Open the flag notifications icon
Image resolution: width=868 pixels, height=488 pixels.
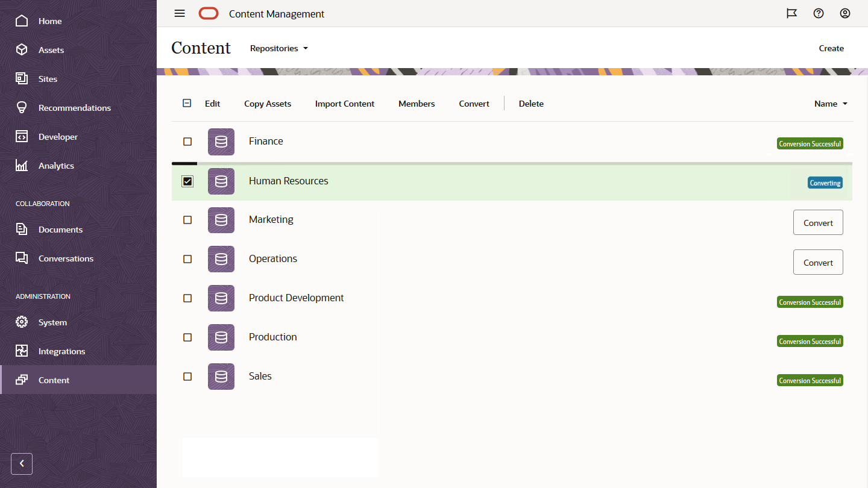click(x=791, y=13)
